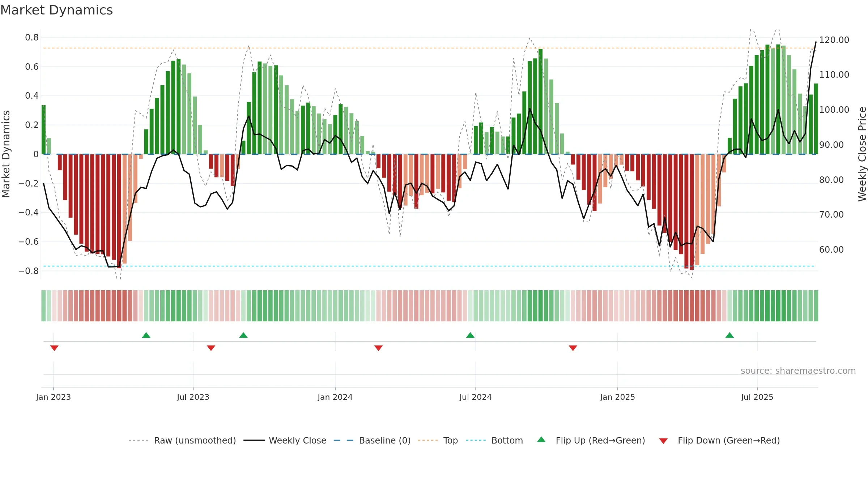Click the Weekly Close Price axis title

tap(862, 154)
